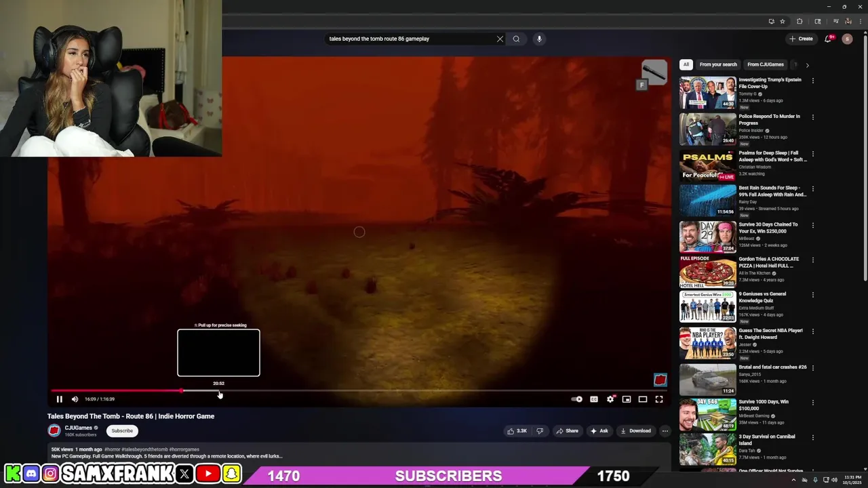868x488 pixels.
Task: Enable miniplayer mode icon
Action: coord(627,399)
